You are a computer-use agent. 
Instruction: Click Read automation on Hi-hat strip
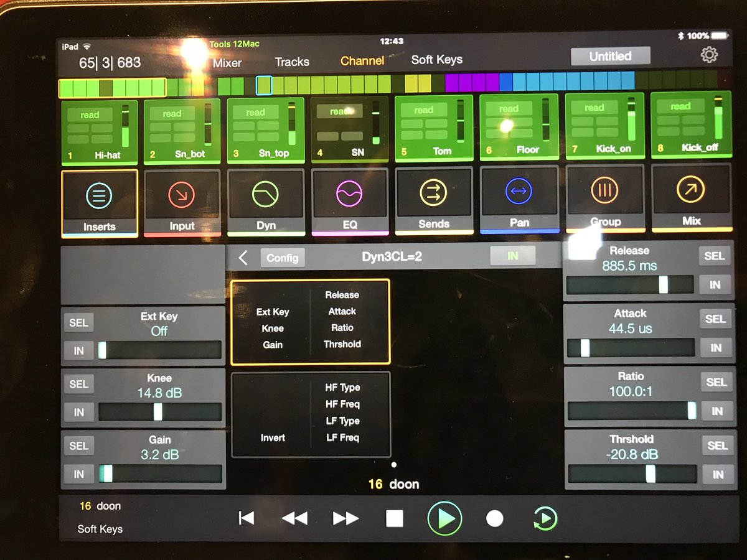click(x=90, y=115)
